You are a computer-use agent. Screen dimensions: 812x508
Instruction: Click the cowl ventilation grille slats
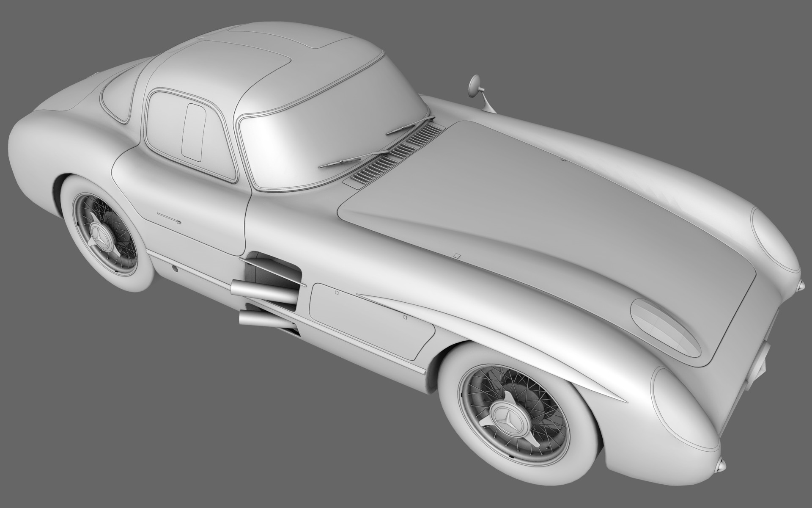point(393,159)
